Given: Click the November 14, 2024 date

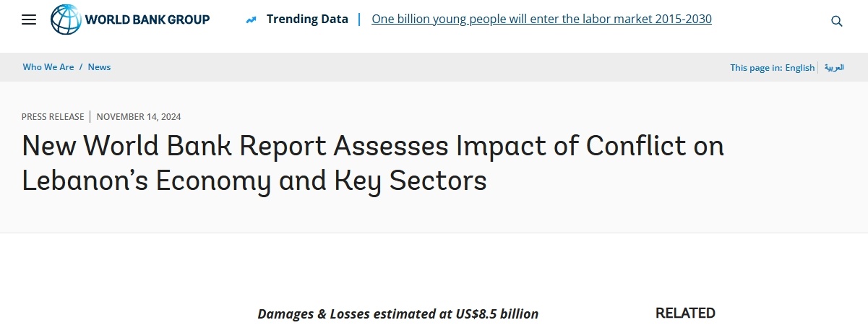Looking at the screenshot, I should point(139,116).
